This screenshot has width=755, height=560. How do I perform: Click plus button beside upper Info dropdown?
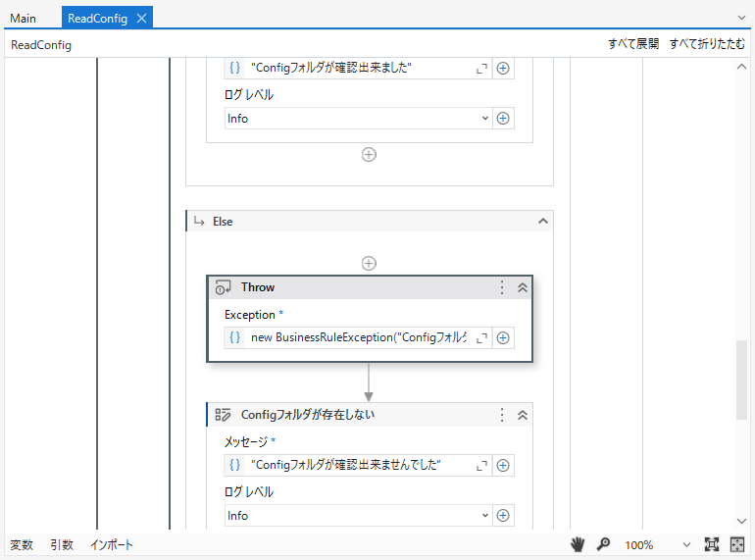(503, 119)
